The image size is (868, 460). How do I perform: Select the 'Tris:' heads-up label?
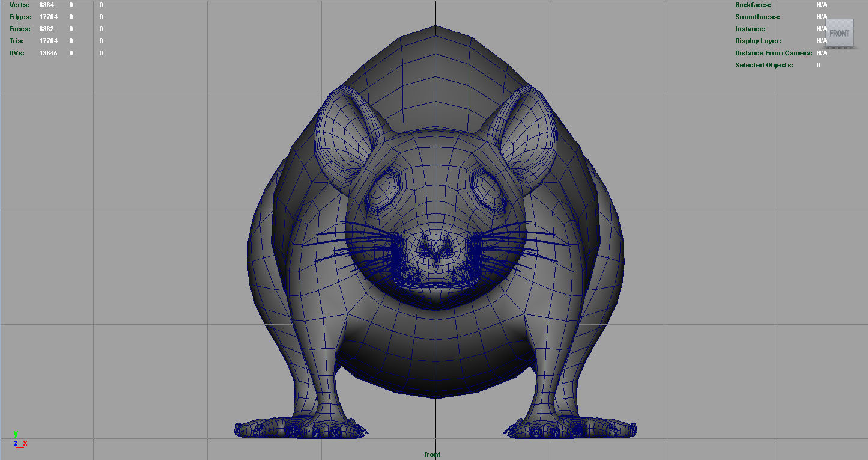(17, 41)
